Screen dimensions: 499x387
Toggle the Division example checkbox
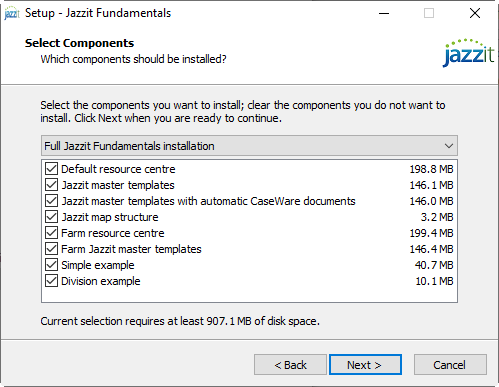51,281
